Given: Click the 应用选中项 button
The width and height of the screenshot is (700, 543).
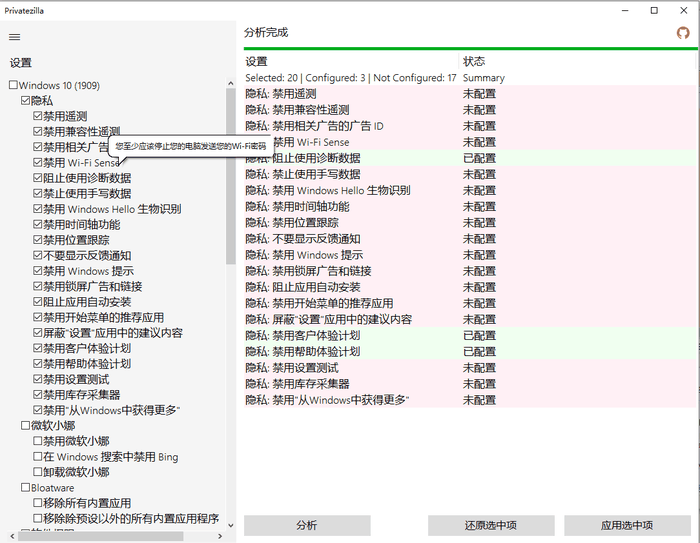Looking at the screenshot, I should click(x=627, y=525).
